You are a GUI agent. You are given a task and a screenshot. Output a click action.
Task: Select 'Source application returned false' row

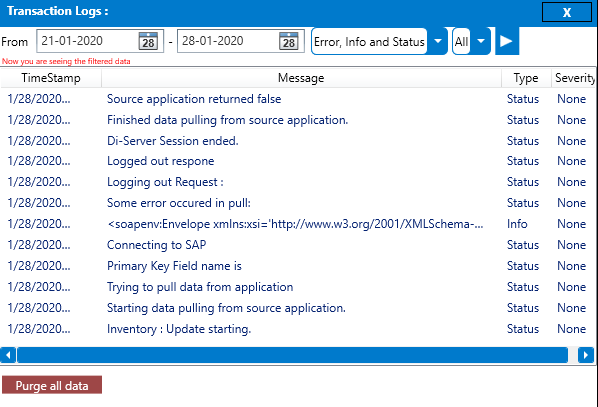(x=298, y=99)
